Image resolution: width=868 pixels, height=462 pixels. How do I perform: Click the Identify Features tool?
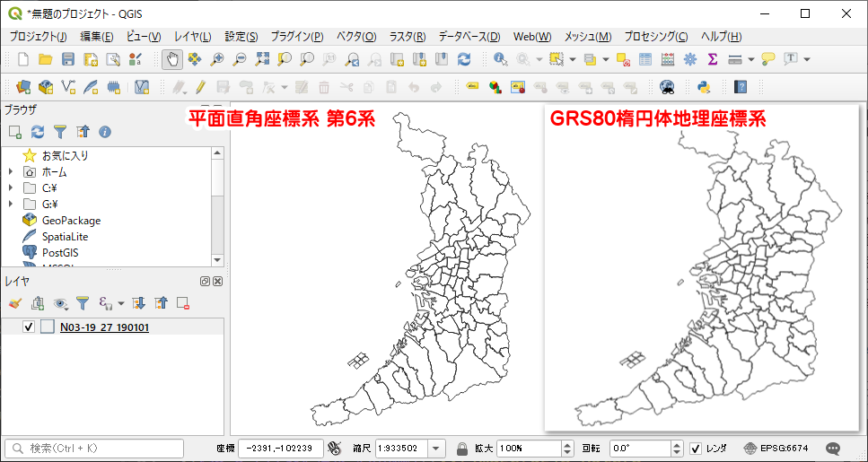pos(501,60)
